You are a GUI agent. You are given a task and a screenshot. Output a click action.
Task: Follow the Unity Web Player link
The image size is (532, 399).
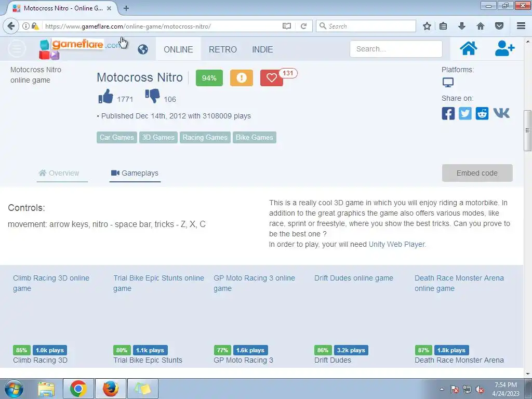[396, 244]
